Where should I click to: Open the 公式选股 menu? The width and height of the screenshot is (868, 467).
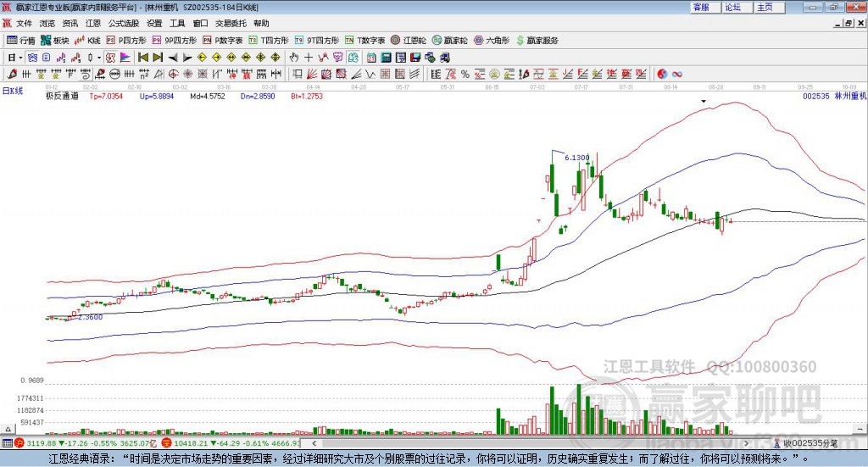(x=124, y=23)
